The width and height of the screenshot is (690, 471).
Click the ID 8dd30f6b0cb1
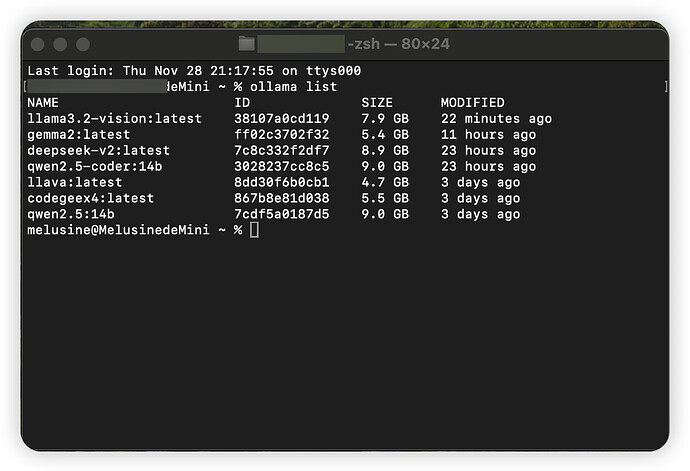pos(282,182)
